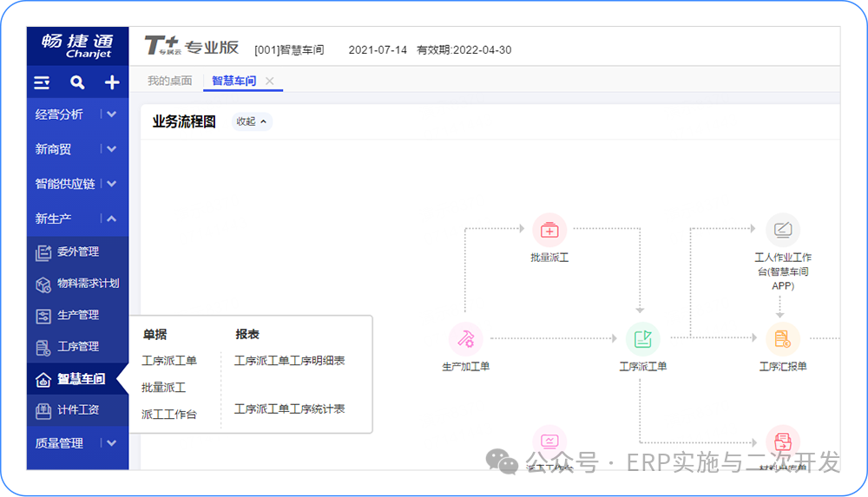Select 委外管理 in the sidebar

pyautogui.click(x=77, y=252)
